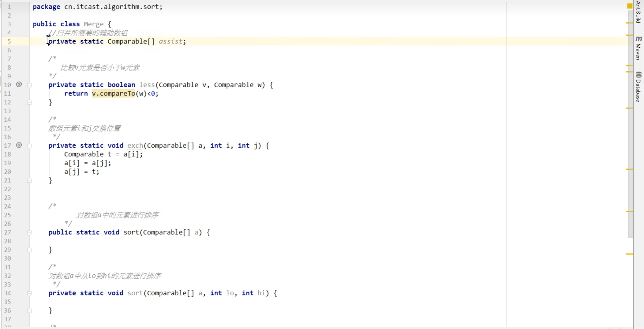Collapse the exch method using gutter arrow
This screenshot has height=329, width=644.
(x=30, y=146)
